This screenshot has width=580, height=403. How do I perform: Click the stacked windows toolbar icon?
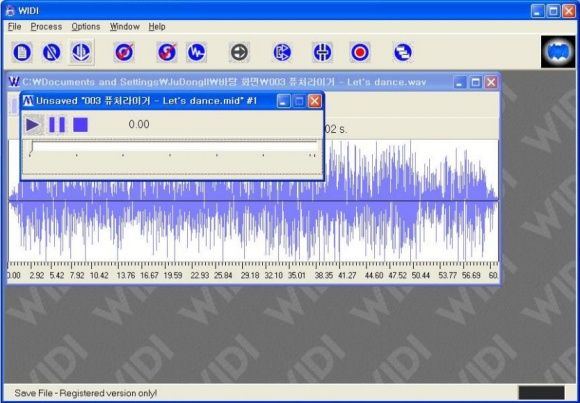402,52
